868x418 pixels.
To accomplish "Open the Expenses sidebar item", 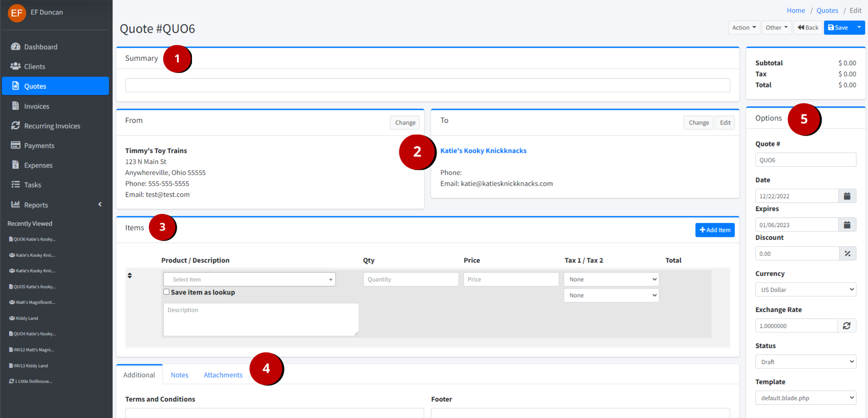I will pyautogui.click(x=38, y=165).
